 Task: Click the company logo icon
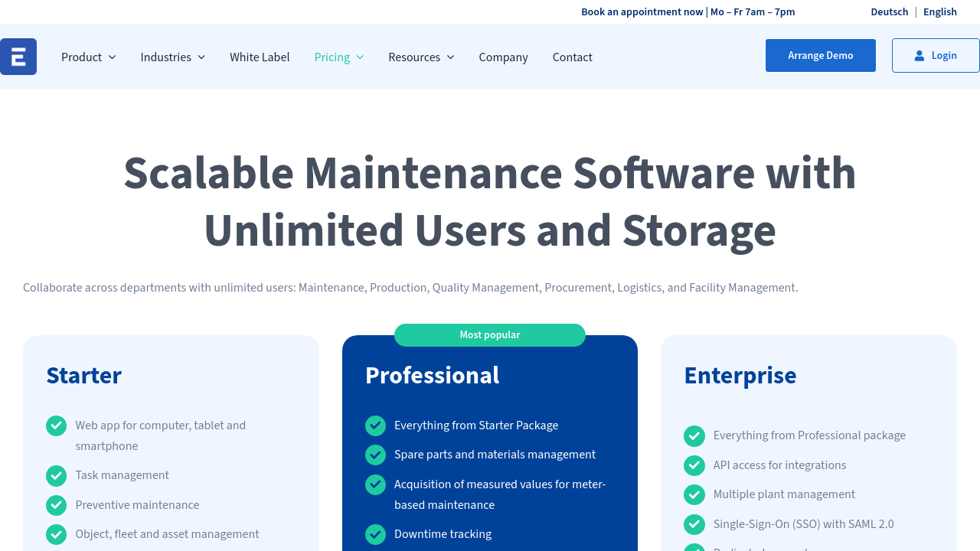click(18, 57)
